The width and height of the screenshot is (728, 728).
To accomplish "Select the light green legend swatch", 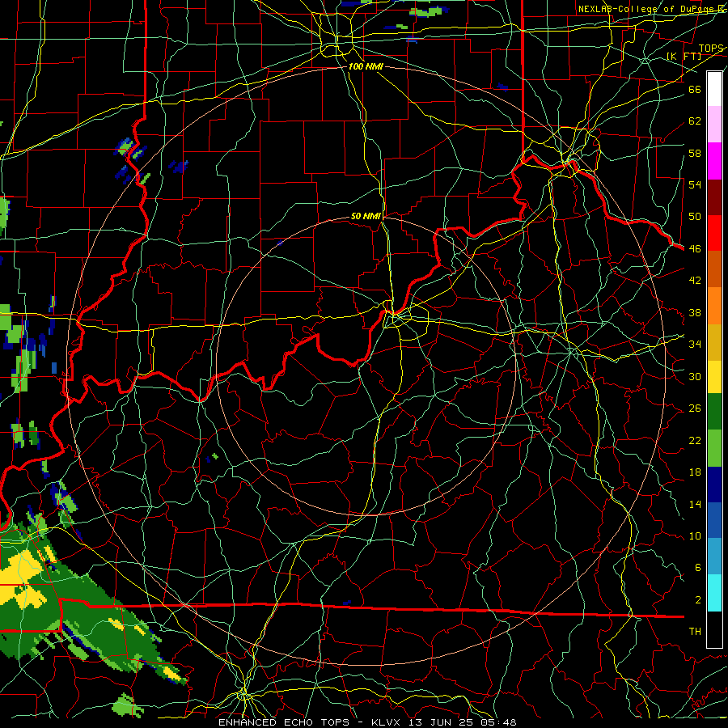I will [714, 447].
